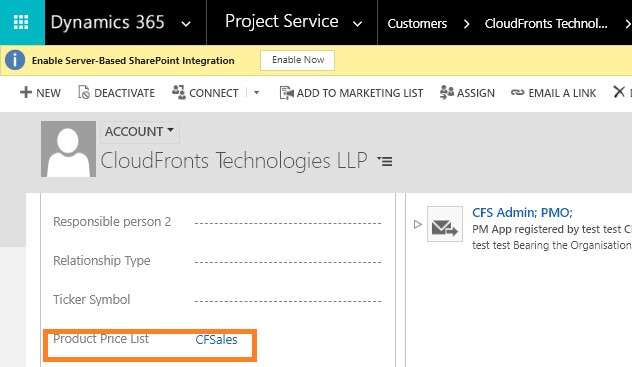This screenshot has height=367, width=632.
Task: Click the Product Price List label
Action: pyautogui.click(x=101, y=339)
